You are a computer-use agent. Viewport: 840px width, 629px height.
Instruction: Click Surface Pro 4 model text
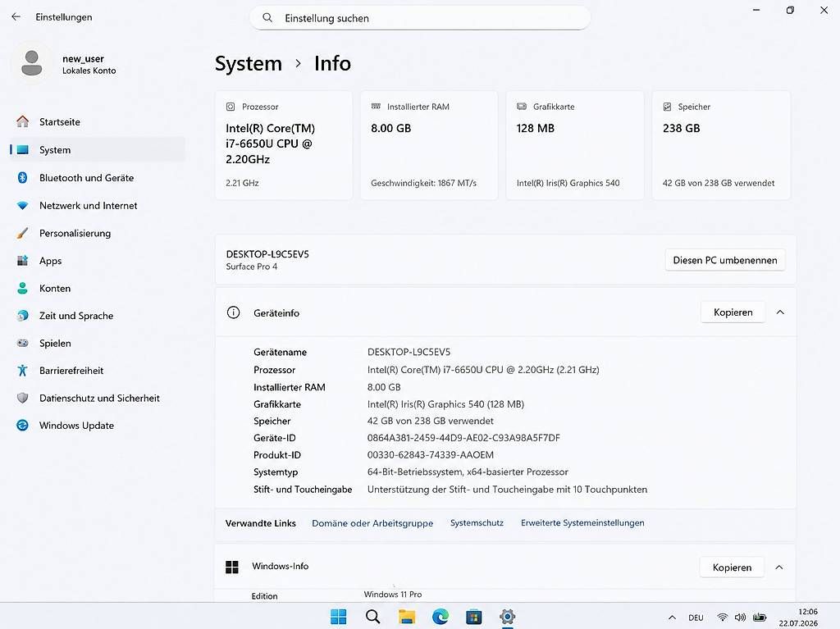pyautogui.click(x=252, y=267)
